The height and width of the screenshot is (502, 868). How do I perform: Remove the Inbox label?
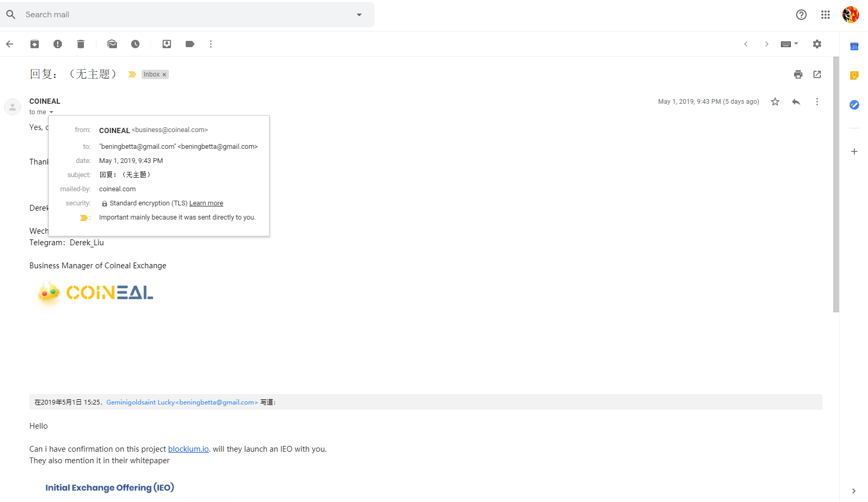point(164,74)
